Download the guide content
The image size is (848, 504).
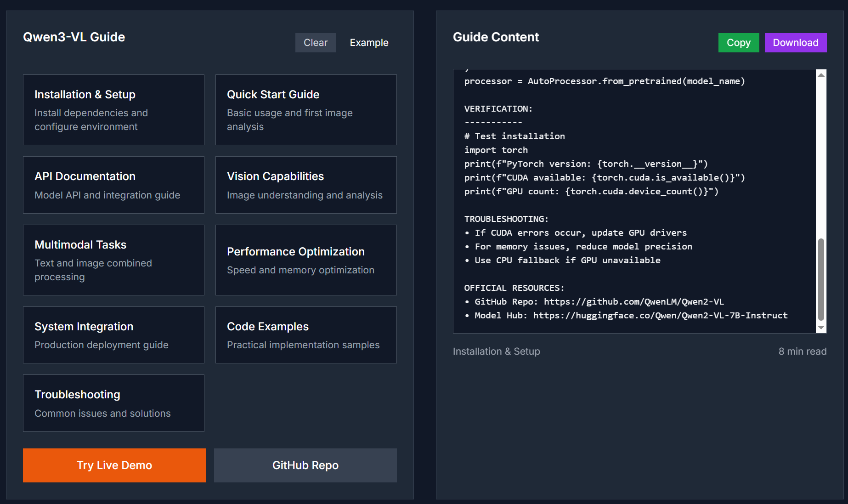795,42
